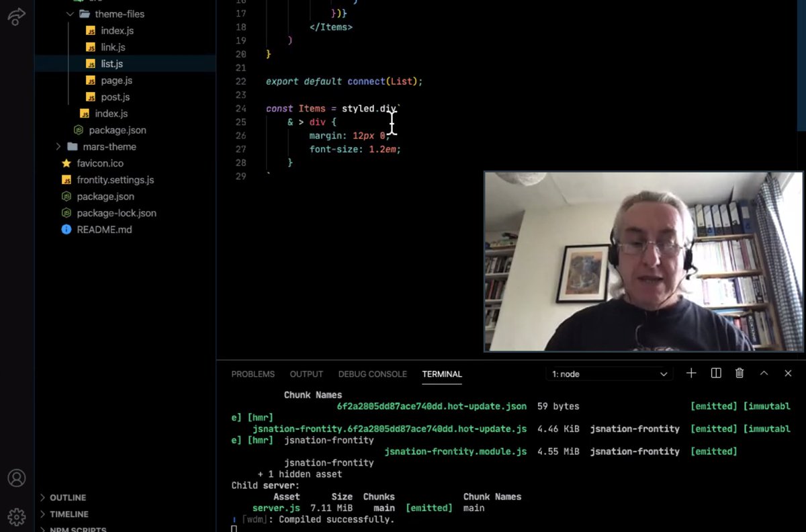806x532 pixels.
Task: Maximize the panel with the chevron icon
Action: tap(764, 373)
